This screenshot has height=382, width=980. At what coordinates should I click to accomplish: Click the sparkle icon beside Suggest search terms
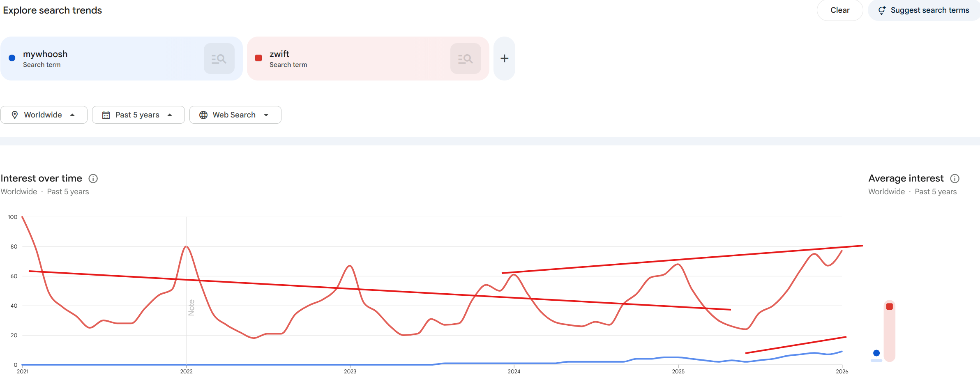coord(882,10)
